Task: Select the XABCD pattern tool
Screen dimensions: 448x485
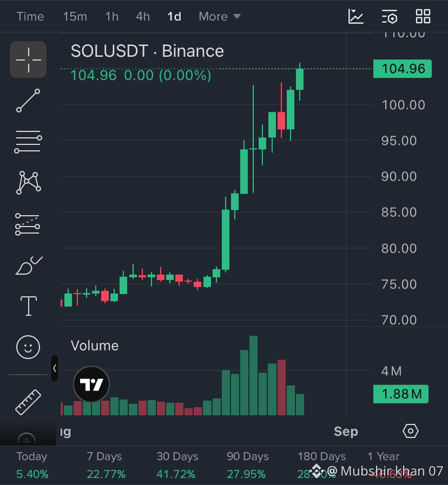Action: click(28, 183)
